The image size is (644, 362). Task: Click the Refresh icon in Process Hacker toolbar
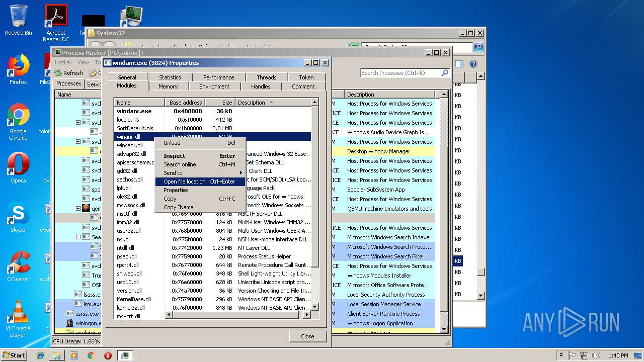point(58,73)
